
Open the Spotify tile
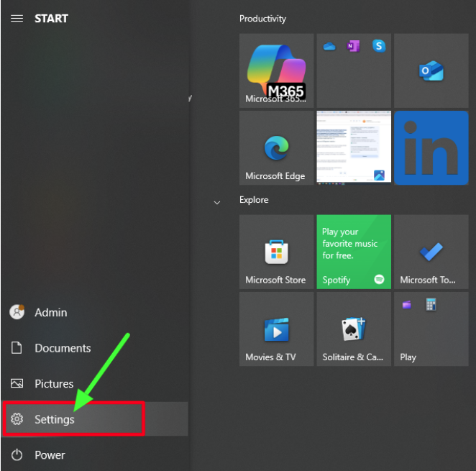tap(354, 252)
